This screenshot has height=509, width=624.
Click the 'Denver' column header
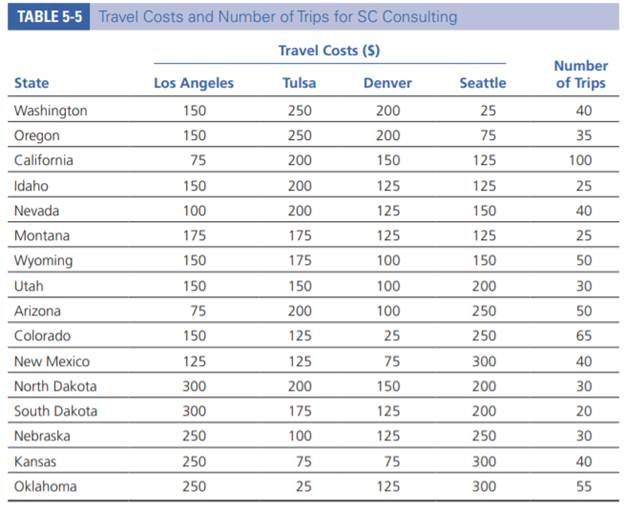point(387,83)
